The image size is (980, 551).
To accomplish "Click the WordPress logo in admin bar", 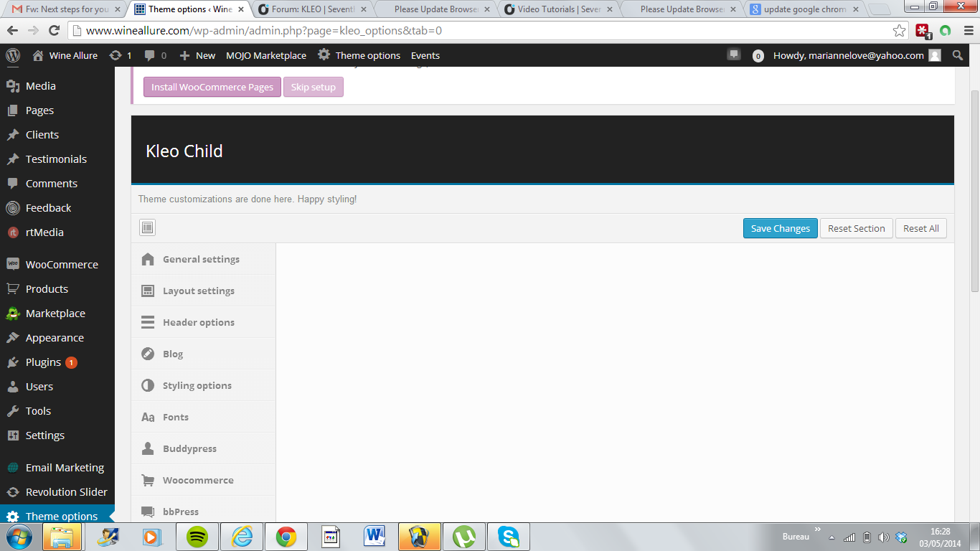I will (x=13, y=55).
